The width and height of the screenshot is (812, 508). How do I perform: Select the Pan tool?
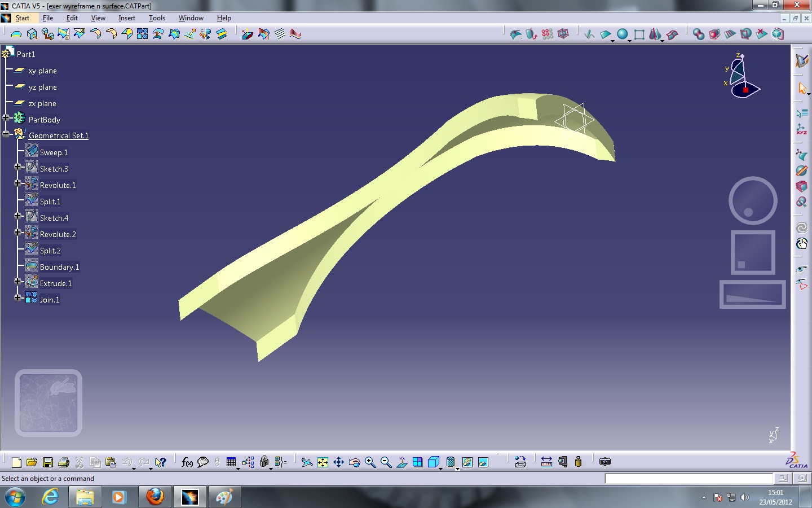click(338, 462)
